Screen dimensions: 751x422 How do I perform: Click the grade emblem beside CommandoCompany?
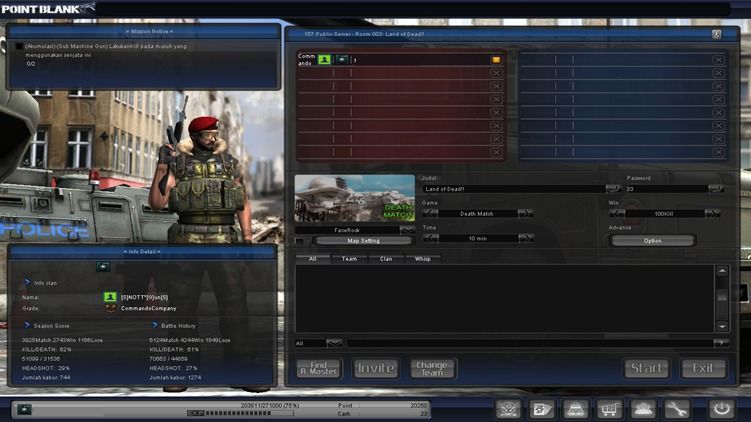pos(110,308)
